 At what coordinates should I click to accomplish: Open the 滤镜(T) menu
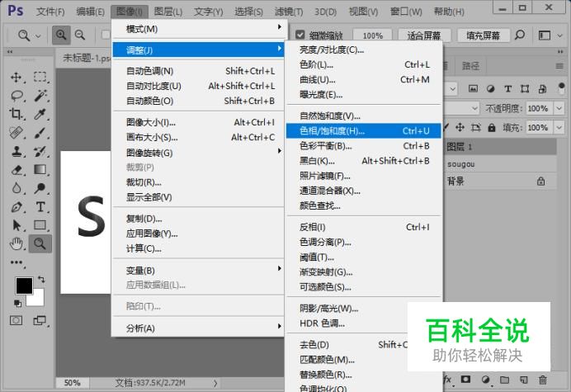click(x=289, y=12)
